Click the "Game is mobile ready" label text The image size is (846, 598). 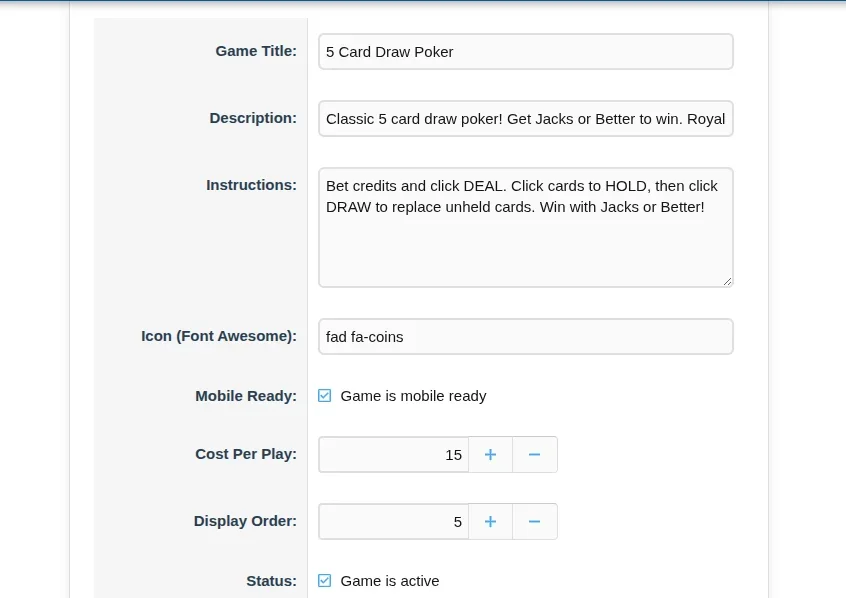click(413, 396)
